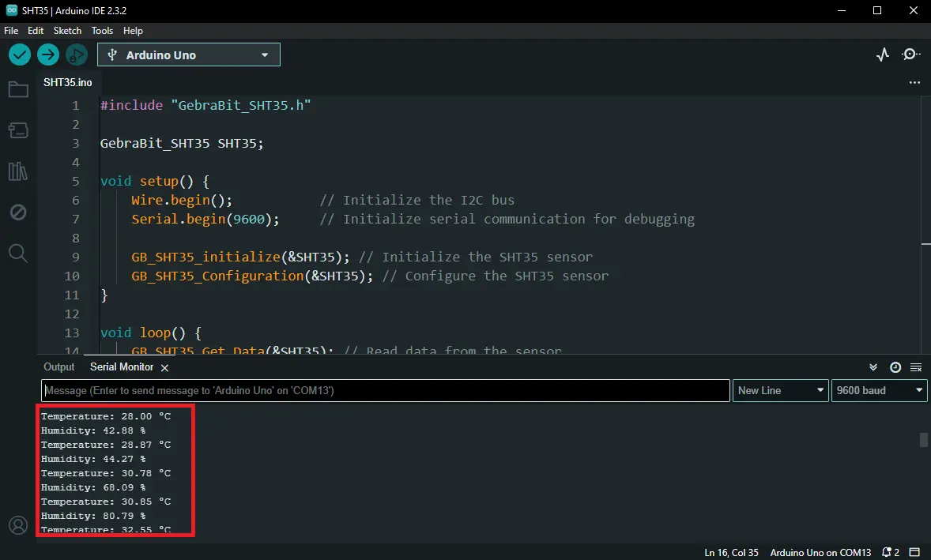Screen dimensions: 931x560
Task: Open the Boards Manager sidebar icon
Action: point(18,130)
